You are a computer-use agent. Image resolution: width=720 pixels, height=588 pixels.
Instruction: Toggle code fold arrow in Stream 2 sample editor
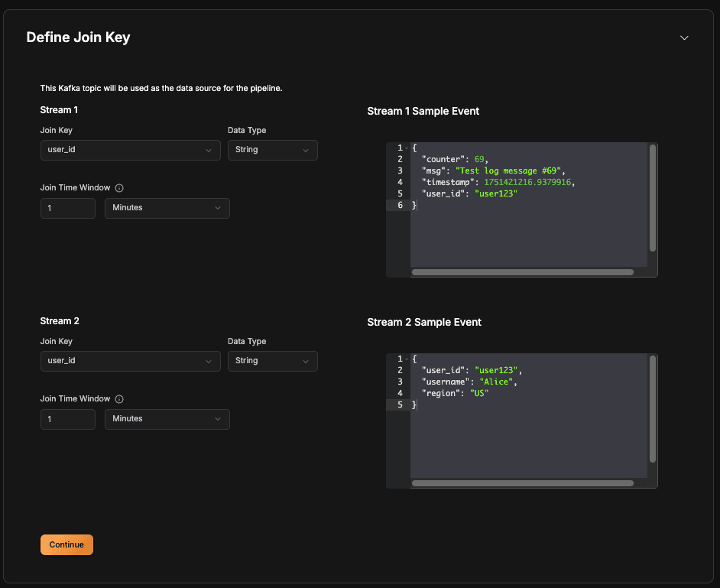(407, 359)
